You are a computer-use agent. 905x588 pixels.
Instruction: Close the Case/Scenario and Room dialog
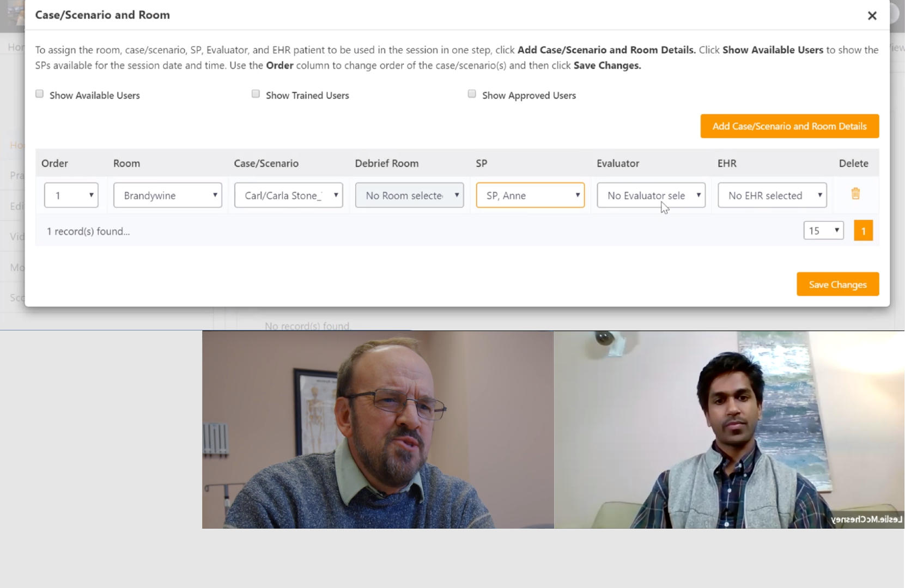point(872,16)
